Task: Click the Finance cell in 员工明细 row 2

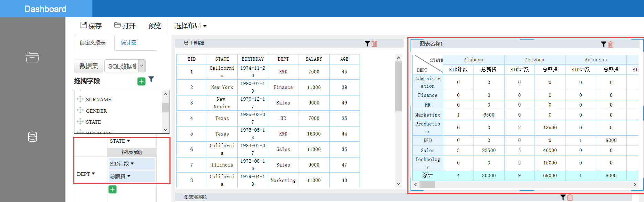Action: [283, 88]
